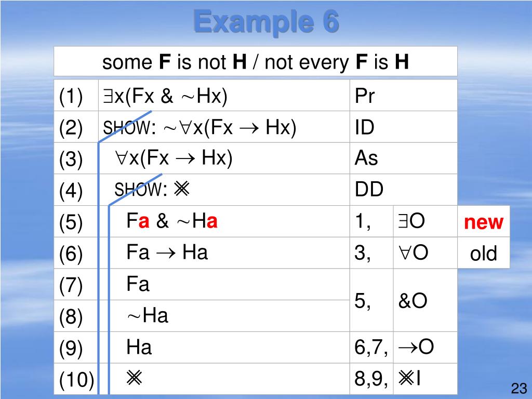The image size is (532, 399).
Task: Select the premise formula ∃x(Fx & ~Hx)
Action: coord(165,96)
